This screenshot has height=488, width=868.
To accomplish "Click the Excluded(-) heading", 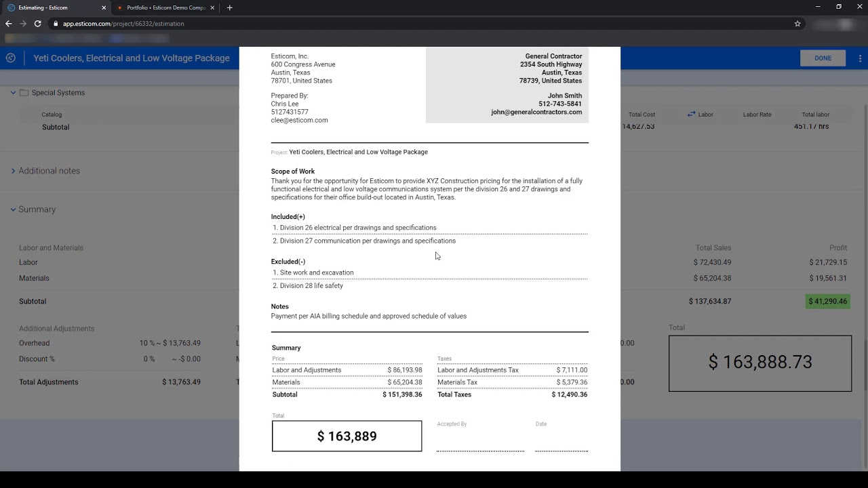I will pos(288,262).
